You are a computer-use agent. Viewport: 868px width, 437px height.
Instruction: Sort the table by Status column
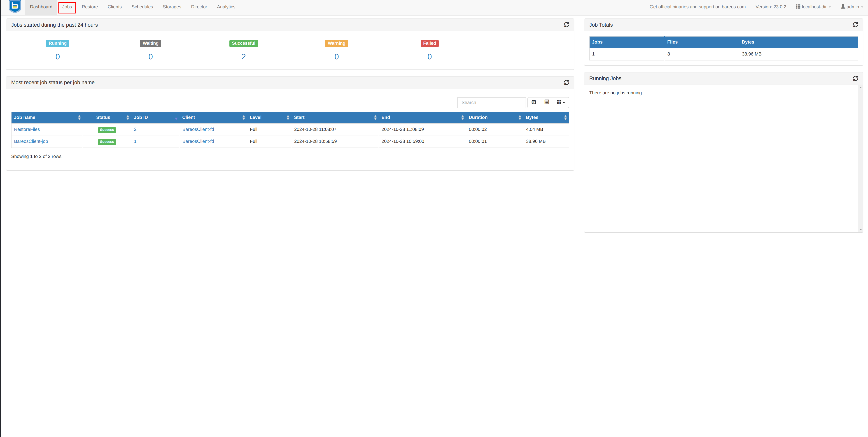pyautogui.click(x=103, y=118)
